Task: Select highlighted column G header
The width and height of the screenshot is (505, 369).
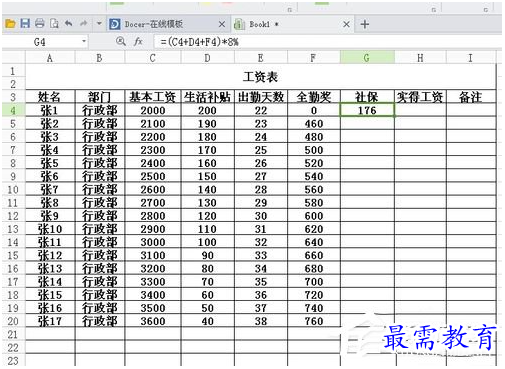Action: 367,58
